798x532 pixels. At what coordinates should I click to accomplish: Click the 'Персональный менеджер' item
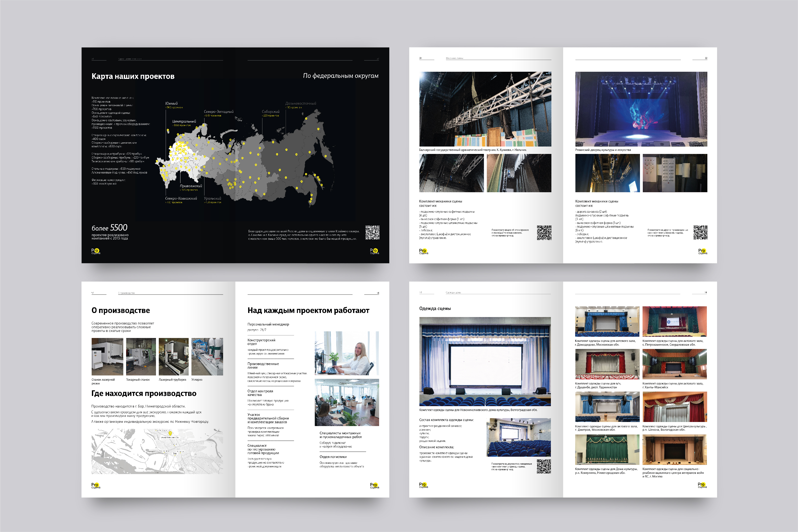268,324
